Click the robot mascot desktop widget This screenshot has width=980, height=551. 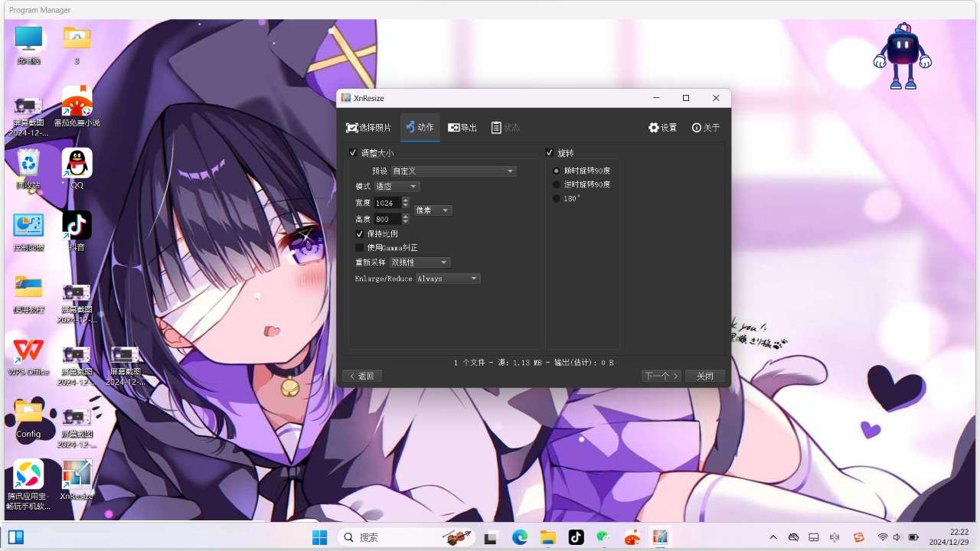(x=903, y=56)
